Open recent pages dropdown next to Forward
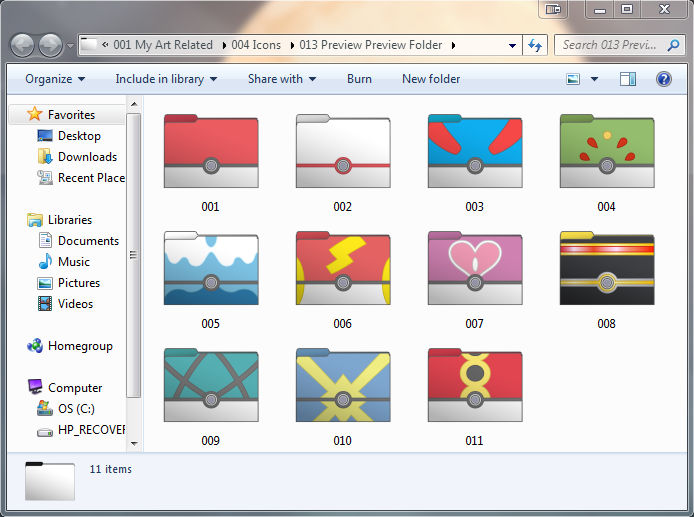This screenshot has height=517, width=694. click(x=70, y=46)
